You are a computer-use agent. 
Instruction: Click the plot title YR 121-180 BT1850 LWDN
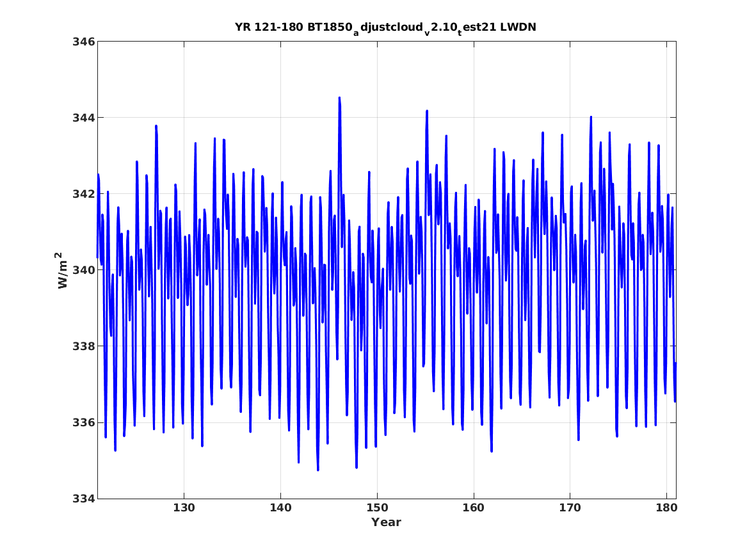point(385,28)
